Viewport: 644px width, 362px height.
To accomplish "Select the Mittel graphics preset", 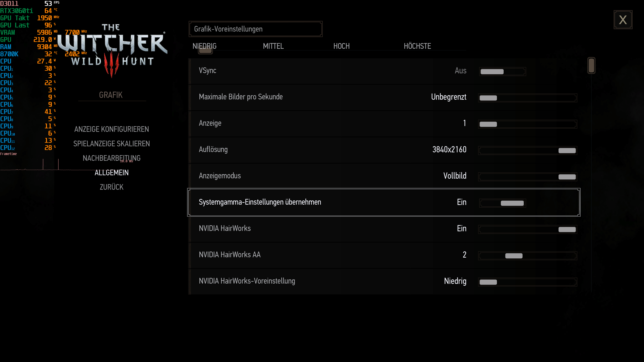I will pyautogui.click(x=273, y=46).
